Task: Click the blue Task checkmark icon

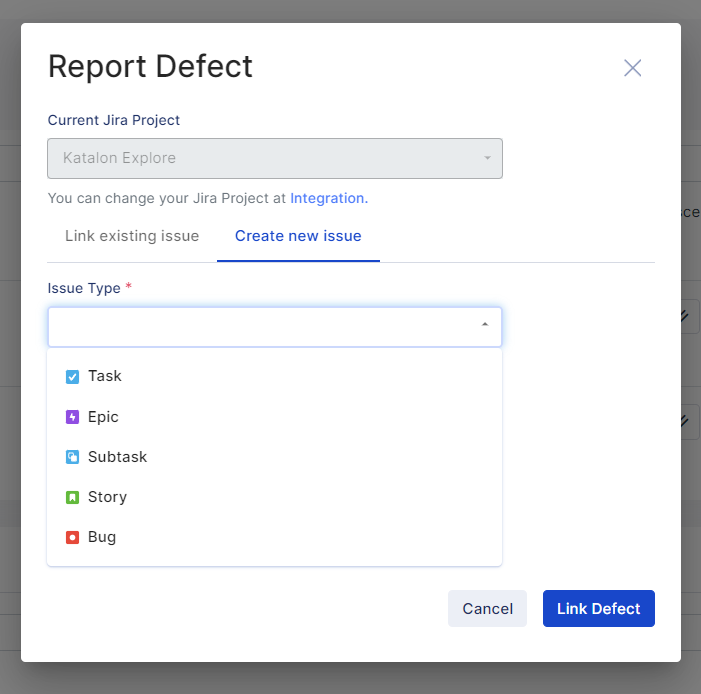Action: pos(72,377)
